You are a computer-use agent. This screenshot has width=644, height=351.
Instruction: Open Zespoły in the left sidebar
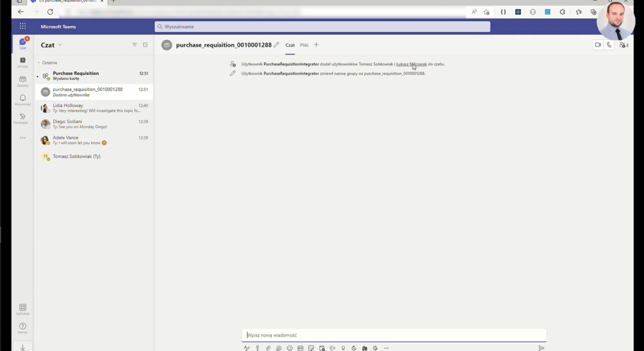(x=23, y=81)
